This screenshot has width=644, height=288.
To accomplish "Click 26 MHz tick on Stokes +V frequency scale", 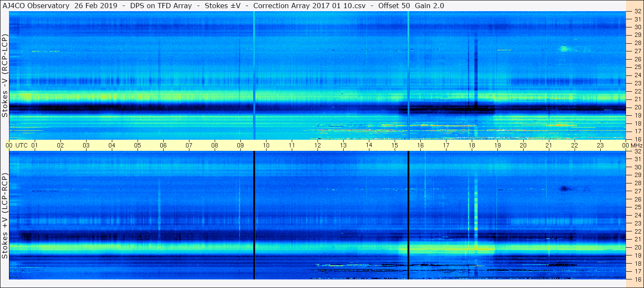I will click(x=637, y=199).
